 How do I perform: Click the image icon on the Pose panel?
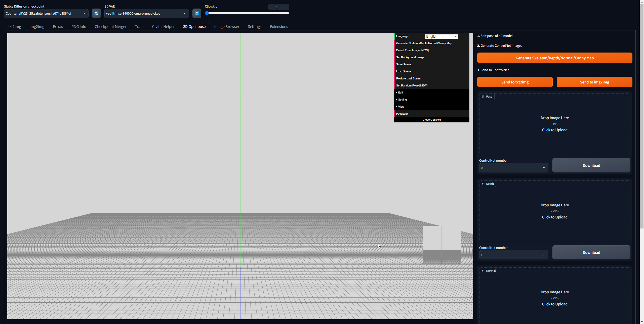[482, 97]
